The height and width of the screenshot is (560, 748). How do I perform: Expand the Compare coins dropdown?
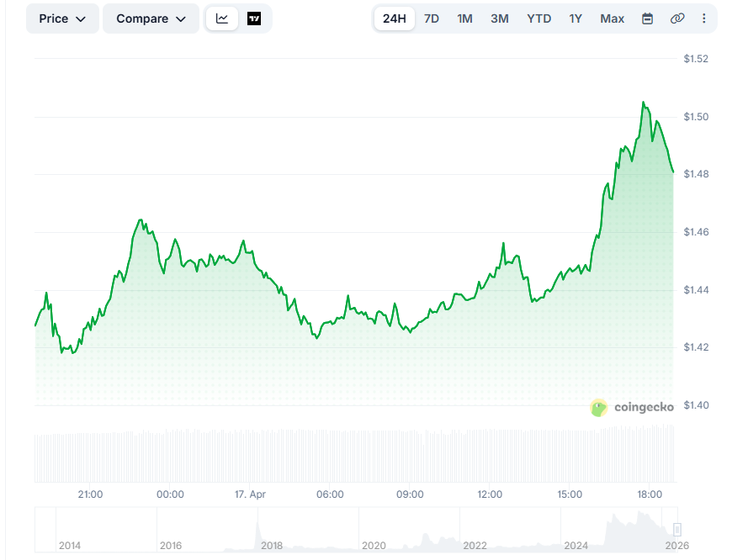pos(151,18)
